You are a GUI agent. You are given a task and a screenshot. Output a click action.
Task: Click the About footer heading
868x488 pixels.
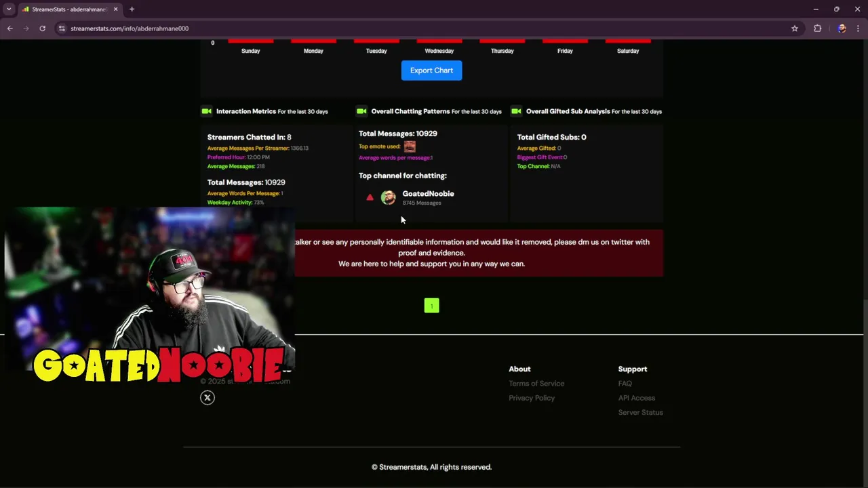[x=519, y=369]
